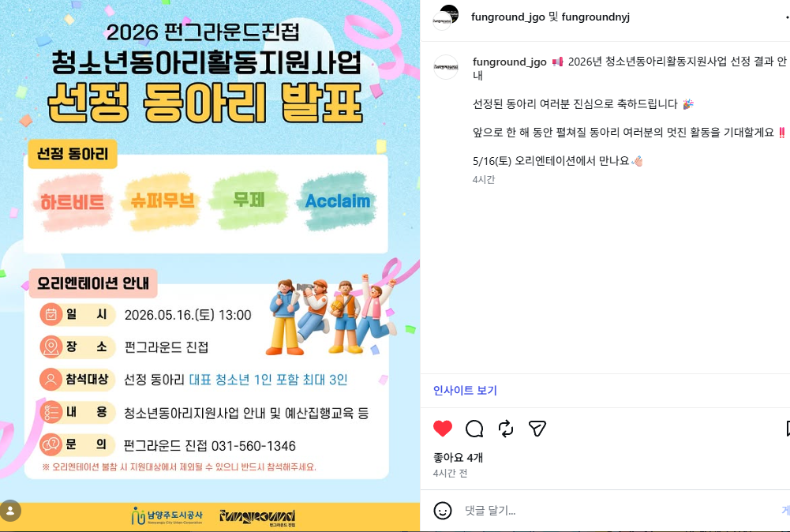Screen dimensions: 790x532
Task: Click the 4시간 전 post timestamp
Action: tap(450, 473)
